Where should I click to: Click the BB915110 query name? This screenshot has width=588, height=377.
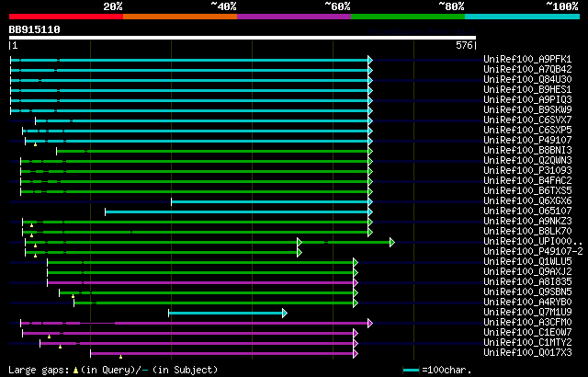coord(35,29)
